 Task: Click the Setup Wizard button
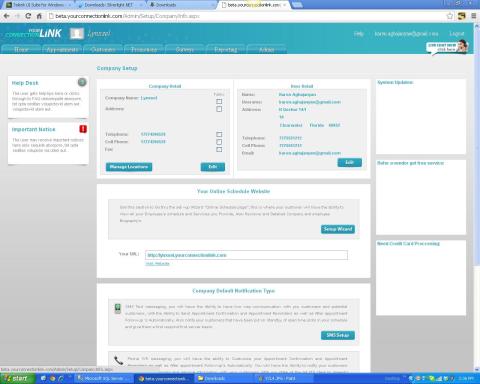click(338, 229)
